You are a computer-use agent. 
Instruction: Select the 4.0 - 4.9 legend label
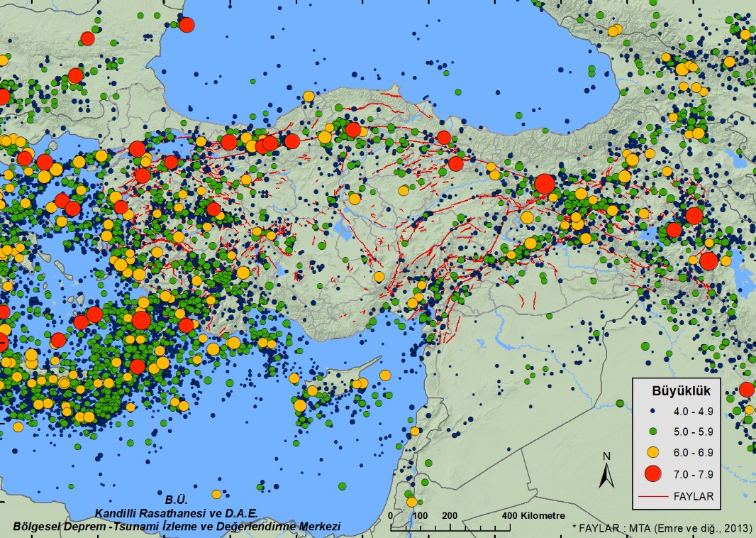(693, 410)
